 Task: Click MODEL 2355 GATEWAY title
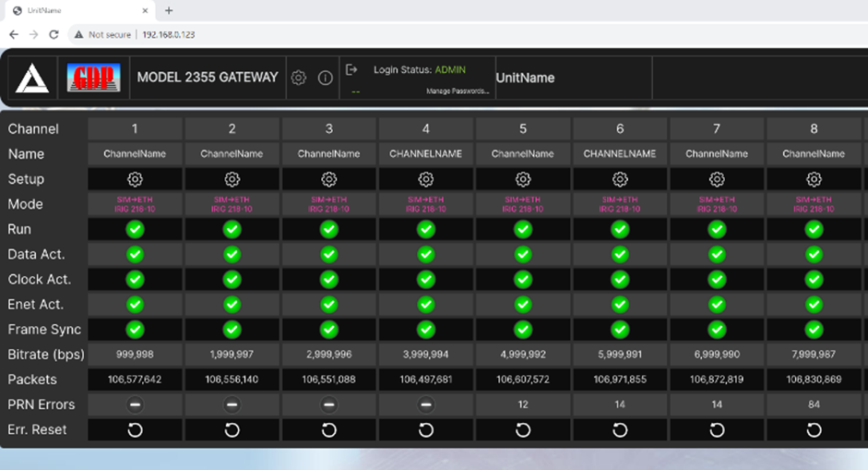[208, 77]
